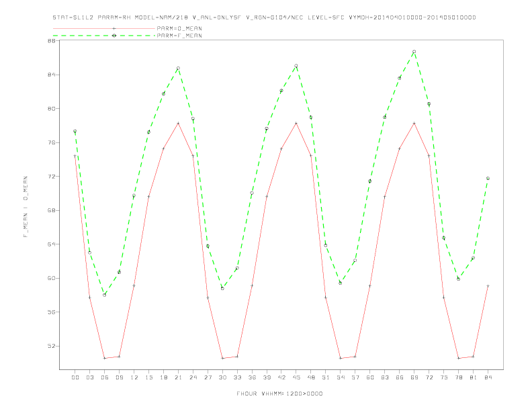Click x-axis forecast hour label 06
The image size is (532, 411).
click(x=105, y=377)
